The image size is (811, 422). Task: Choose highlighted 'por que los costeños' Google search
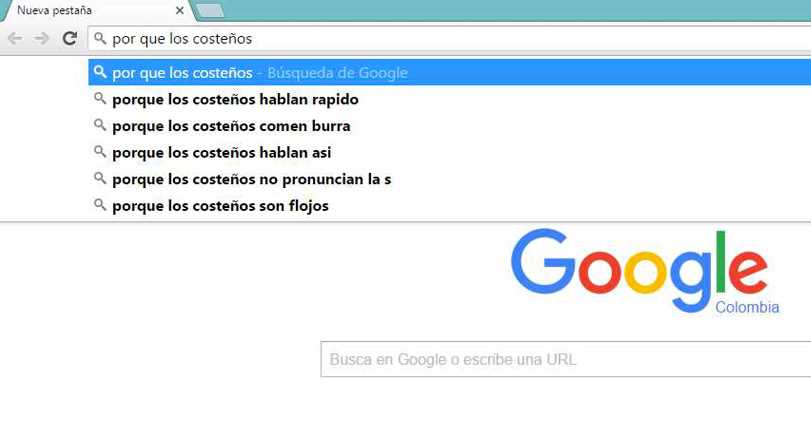tap(449, 72)
